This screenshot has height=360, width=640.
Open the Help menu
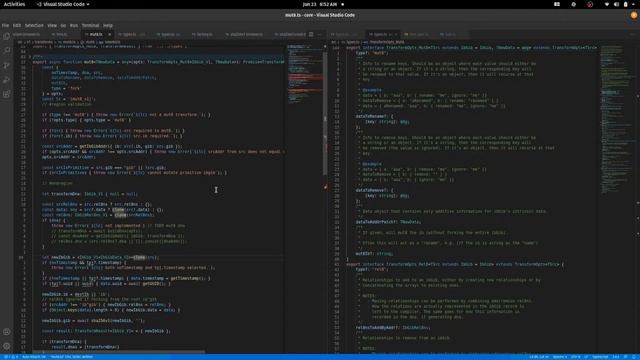[x=108, y=25]
